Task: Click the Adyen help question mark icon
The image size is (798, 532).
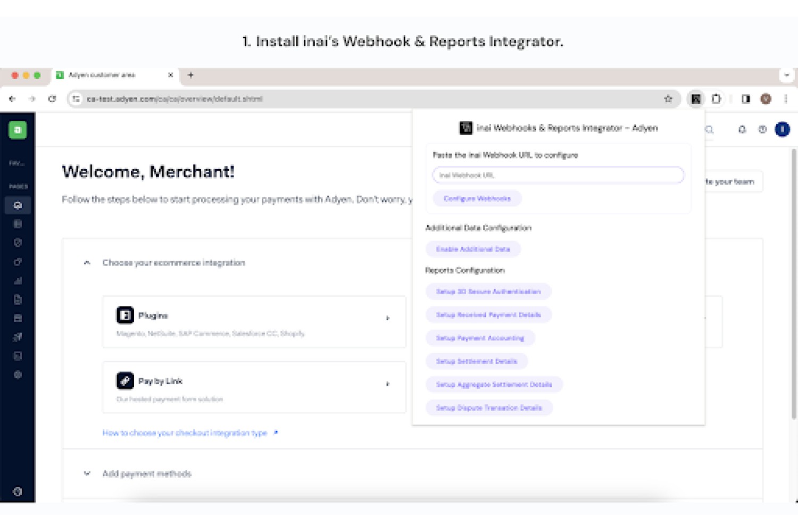Action: (762, 129)
